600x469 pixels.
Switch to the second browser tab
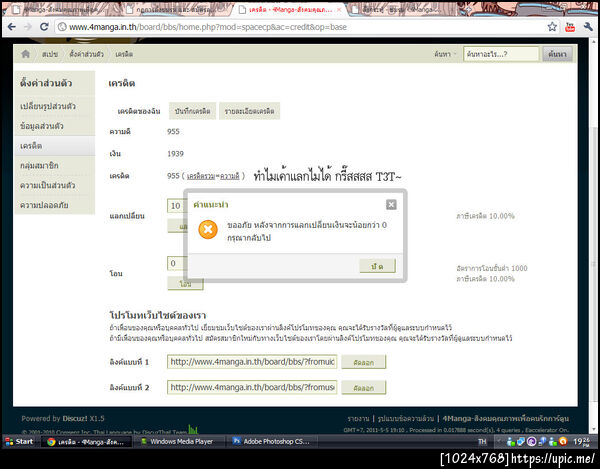pyautogui.click(x=174, y=10)
